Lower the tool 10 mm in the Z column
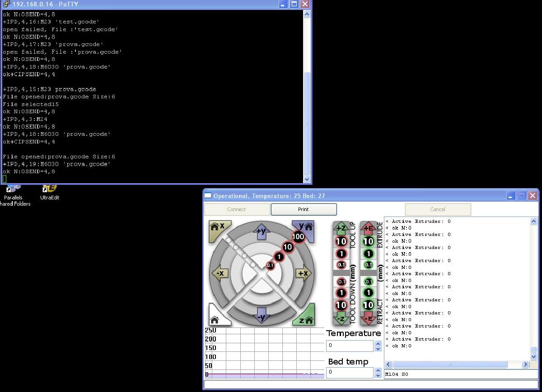Screen dimensions: 542x392 (341, 305)
